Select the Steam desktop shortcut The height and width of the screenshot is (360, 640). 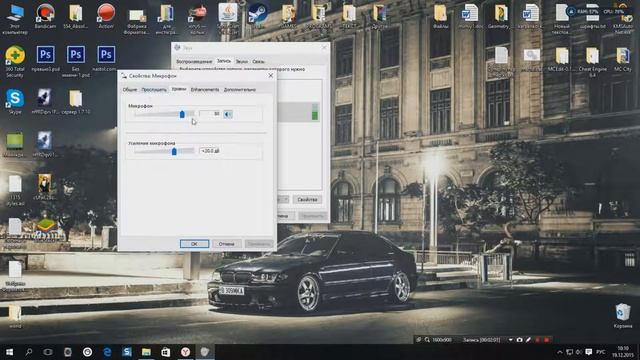[x=258, y=16]
